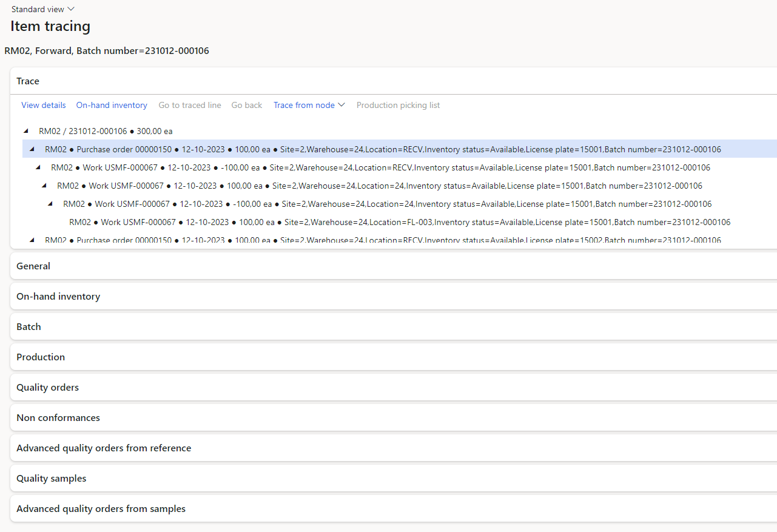The height and width of the screenshot is (532, 777).
Task: Expand the Quality orders section
Action: [x=47, y=387]
